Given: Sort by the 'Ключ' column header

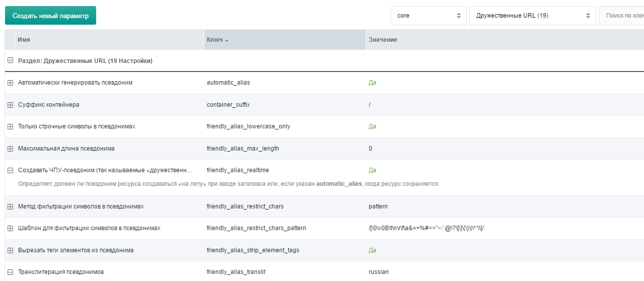Looking at the screenshot, I should point(285,40).
